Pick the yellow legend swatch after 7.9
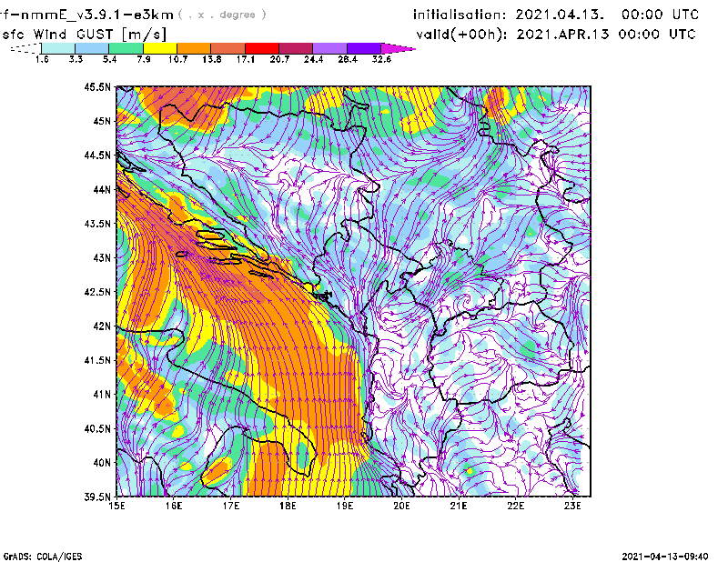 coord(160,48)
